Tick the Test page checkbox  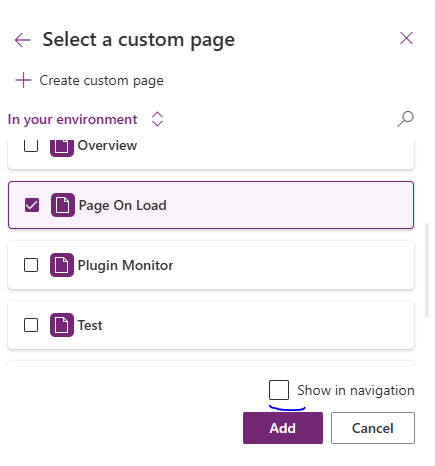[31, 325]
